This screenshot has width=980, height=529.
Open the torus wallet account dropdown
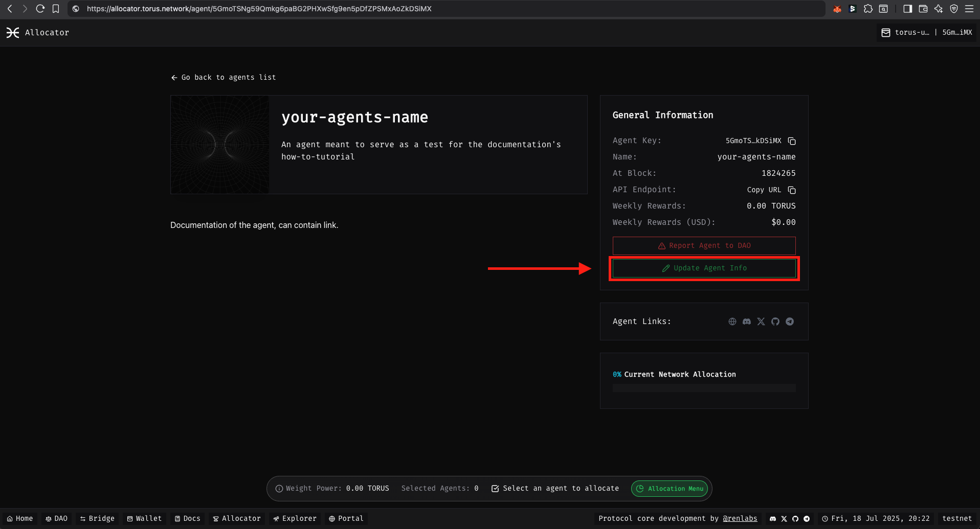click(926, 32)
